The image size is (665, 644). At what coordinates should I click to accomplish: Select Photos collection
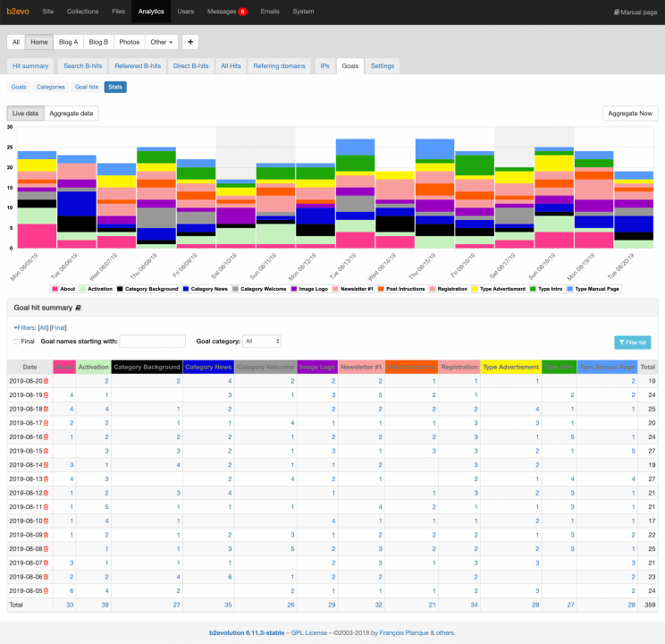click(x=130, y=42)
